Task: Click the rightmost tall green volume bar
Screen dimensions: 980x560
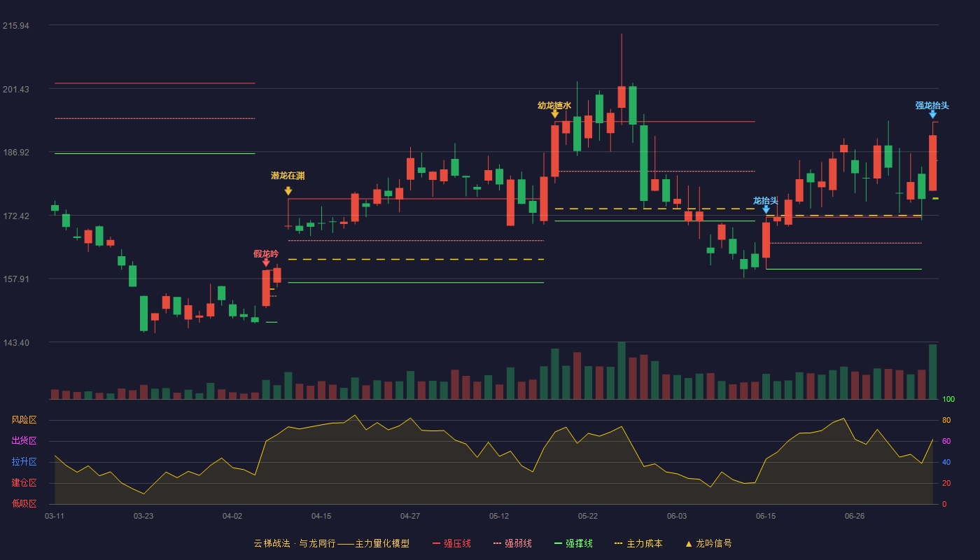Action: [x=933, y=372]
